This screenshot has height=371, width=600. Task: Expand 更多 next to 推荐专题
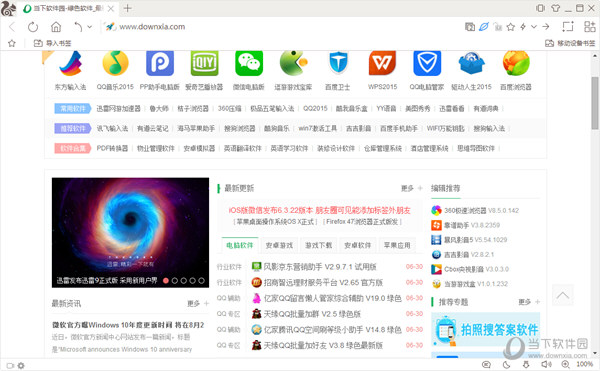click(x=529, y=302)
